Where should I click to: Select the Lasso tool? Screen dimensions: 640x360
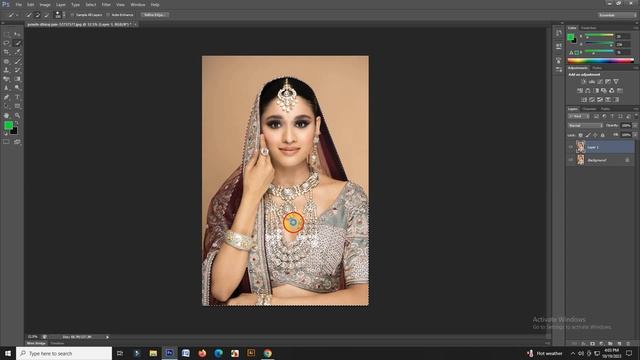pyautogui.click(x=7, y=43)
